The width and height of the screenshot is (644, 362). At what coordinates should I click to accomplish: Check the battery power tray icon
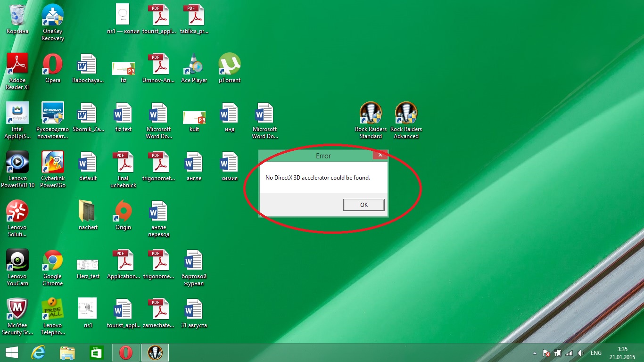(558, 353)
